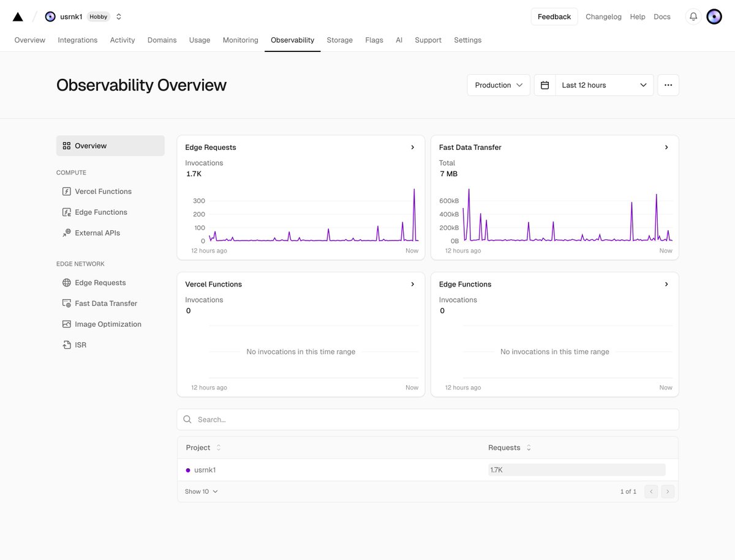735x560 pixels.
Task: Click the '7 MB' total value
Action: coord(449,174)
